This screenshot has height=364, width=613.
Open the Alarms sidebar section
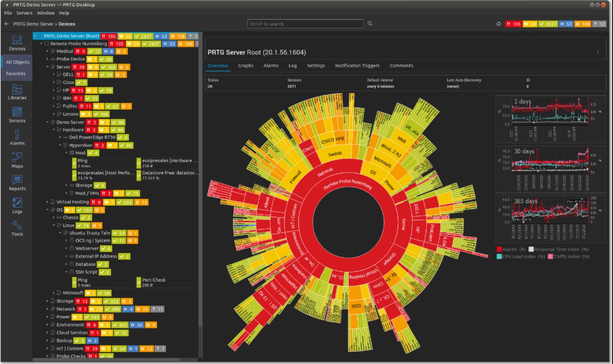pos(17,137)
